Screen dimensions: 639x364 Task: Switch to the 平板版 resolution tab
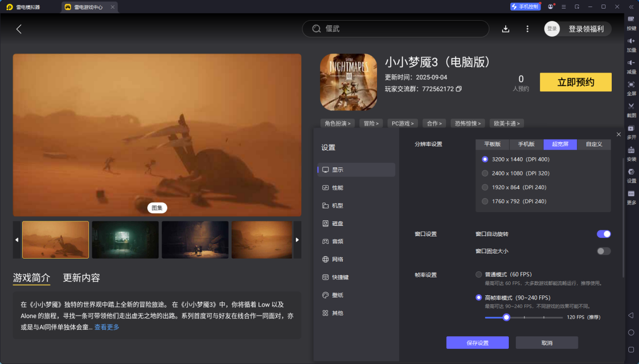[493, 144]
